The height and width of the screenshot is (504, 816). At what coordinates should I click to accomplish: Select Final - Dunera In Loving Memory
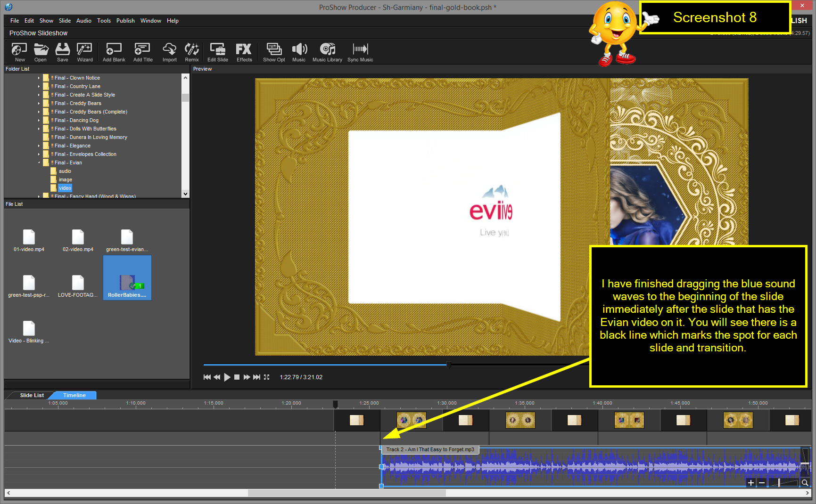[91, 138]
